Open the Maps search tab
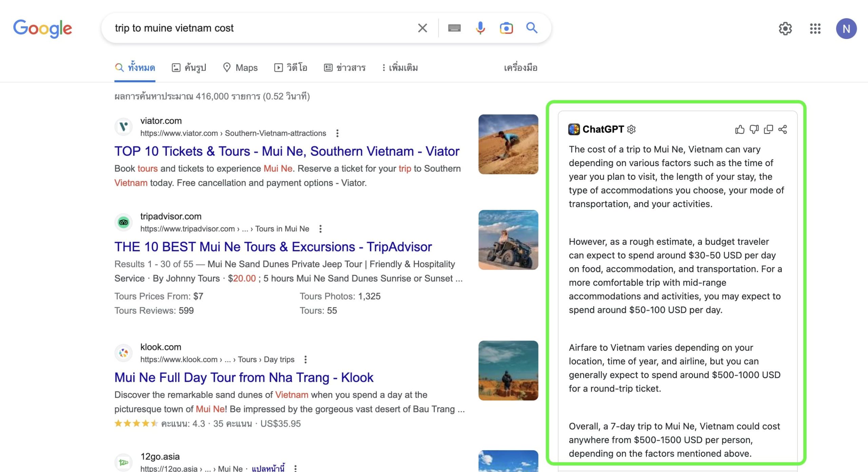868x472 pixels. coord(241,67)
